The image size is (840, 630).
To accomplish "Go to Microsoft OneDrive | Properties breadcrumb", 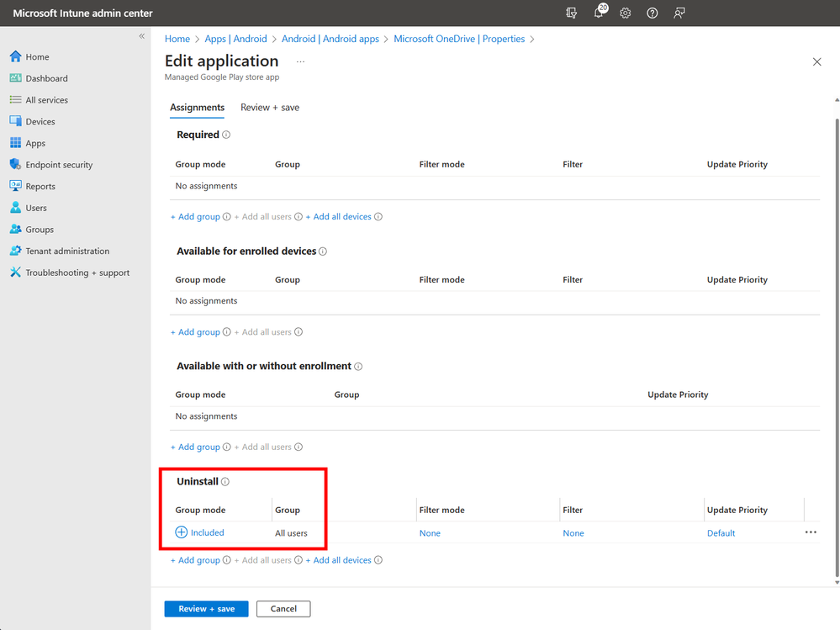I will pyautogui.click(x=459, y=39).
